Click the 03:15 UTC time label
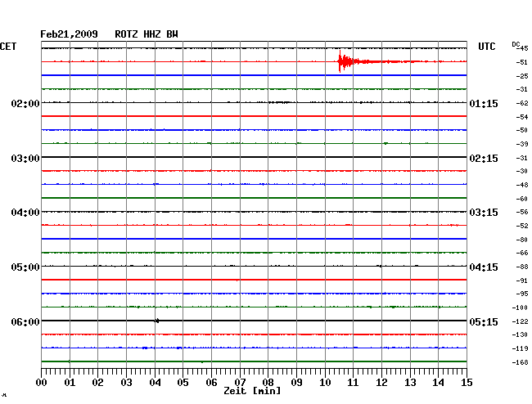532x404 pixels. tap(484, 213)
